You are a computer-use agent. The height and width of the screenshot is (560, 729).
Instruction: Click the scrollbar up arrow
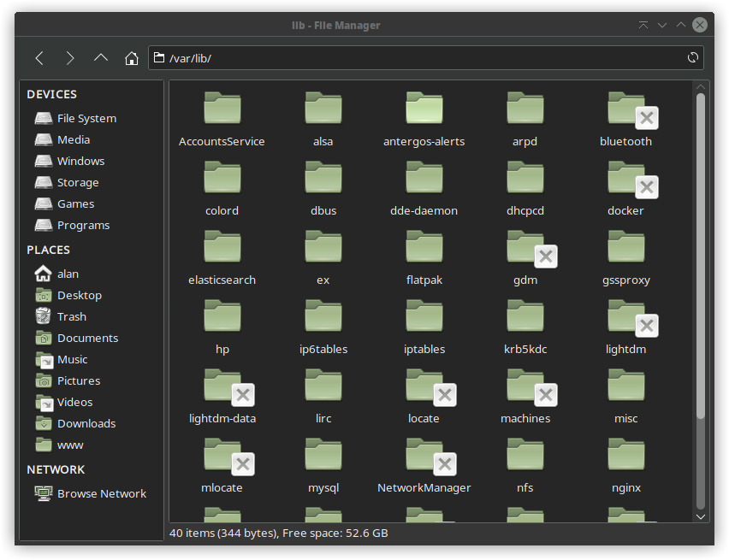point(701,86)
